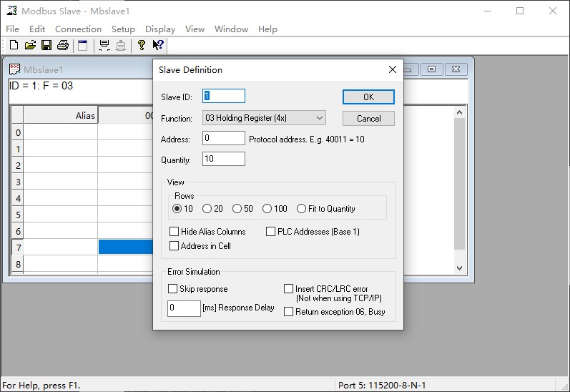Click the Connect toolbar icon

(x=104, y=45)
